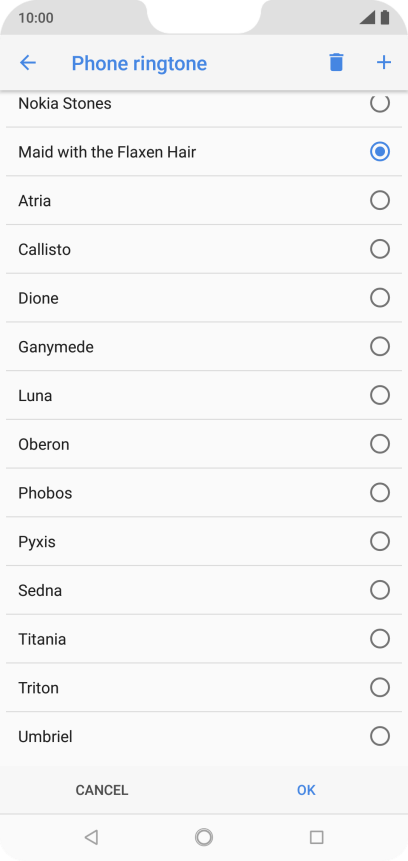Viewport: 408px width, 861px height.
Task: Choose the Luna ringtone row
Action: click(204, 395)
